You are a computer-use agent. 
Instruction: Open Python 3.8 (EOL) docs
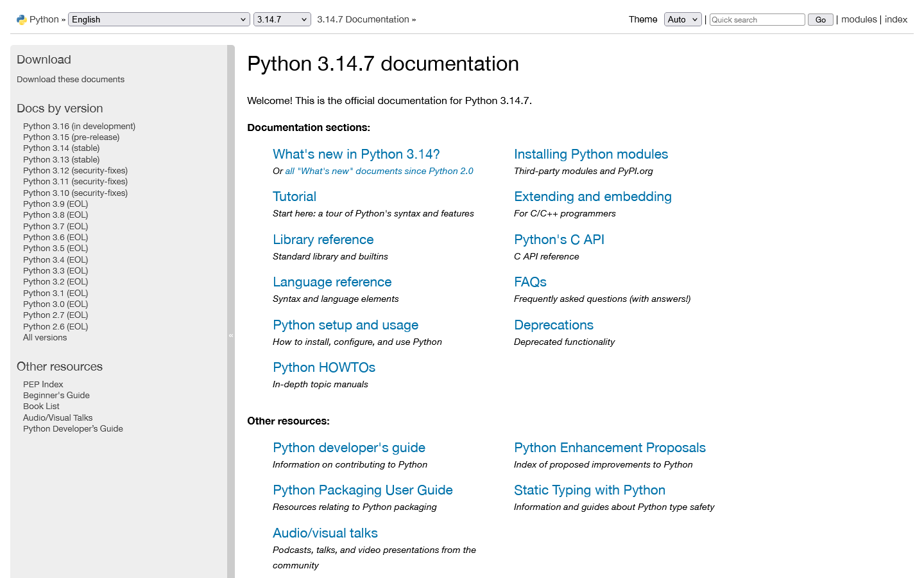coord(56,215)
